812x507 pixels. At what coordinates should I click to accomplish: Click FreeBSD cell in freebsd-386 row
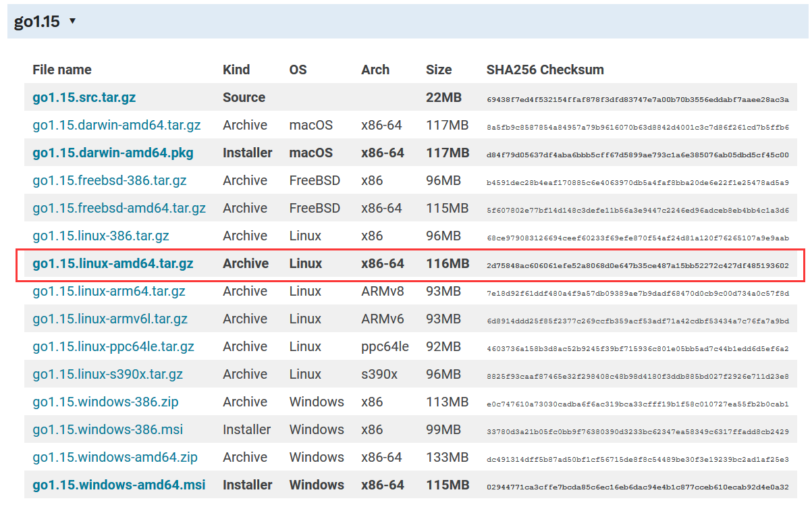pos(315,180)
